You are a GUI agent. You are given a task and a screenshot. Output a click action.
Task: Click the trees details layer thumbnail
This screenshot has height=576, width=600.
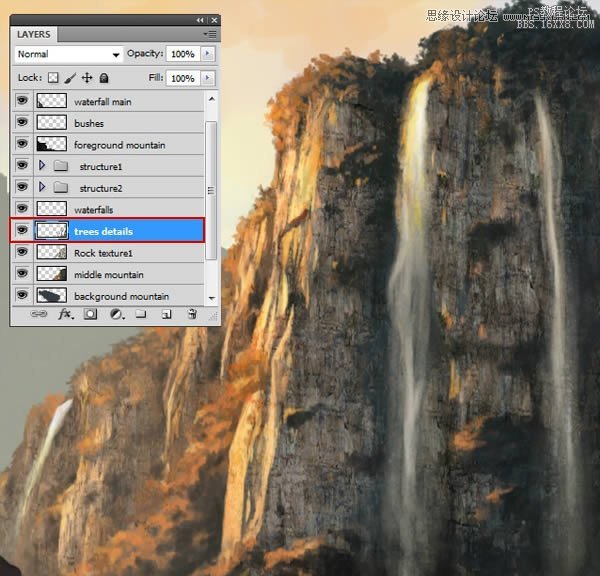point(52,231)
